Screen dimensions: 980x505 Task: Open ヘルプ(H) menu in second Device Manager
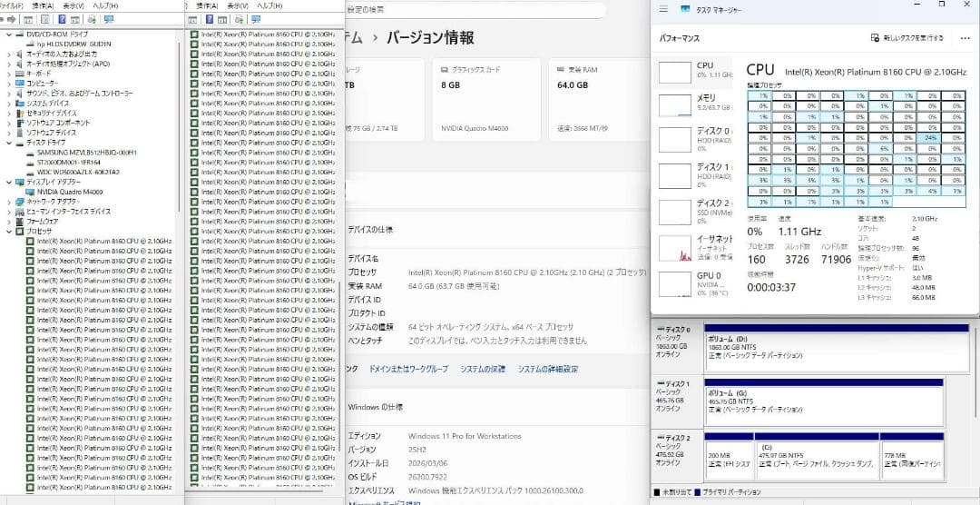pyautogui.click(x=269, y=5)
